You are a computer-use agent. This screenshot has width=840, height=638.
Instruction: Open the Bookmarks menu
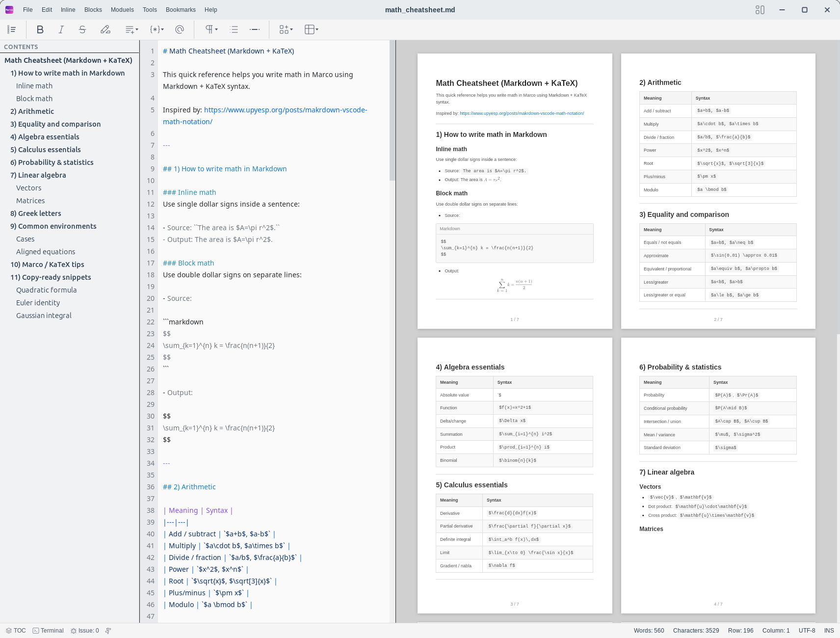click(x=181, y=10)
